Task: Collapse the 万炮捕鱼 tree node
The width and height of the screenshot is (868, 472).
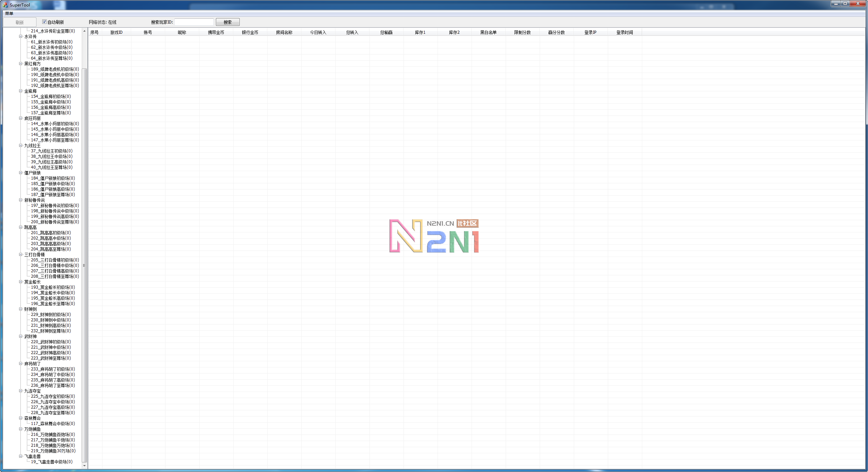Action: coord(21,429)
